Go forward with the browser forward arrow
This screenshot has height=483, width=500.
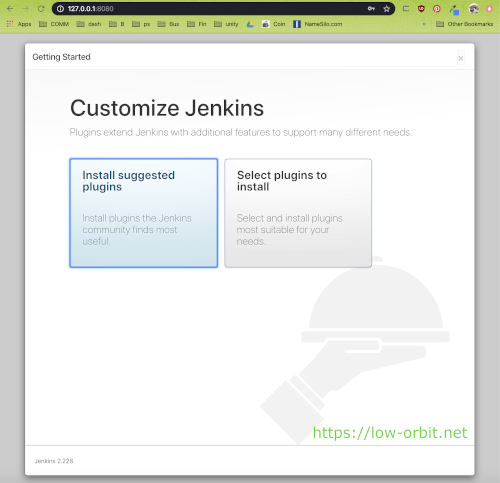click(26, 9)
